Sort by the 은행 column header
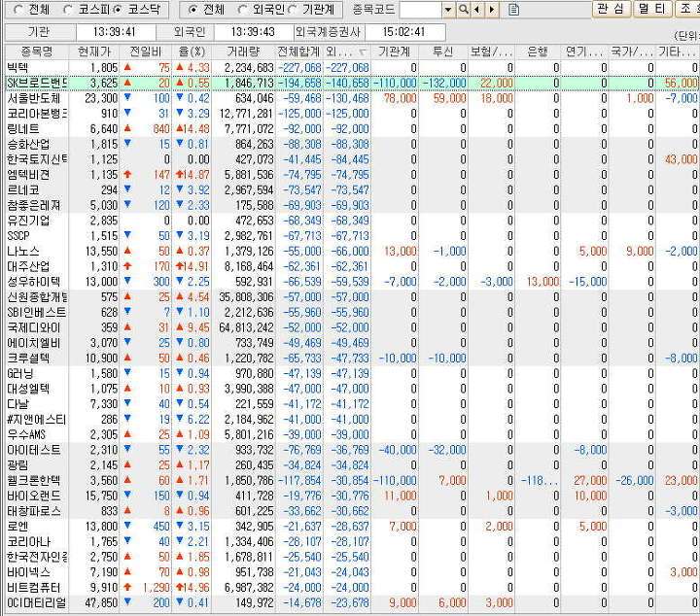The height and width of the screenshot is (616, 700). [538, 51]
